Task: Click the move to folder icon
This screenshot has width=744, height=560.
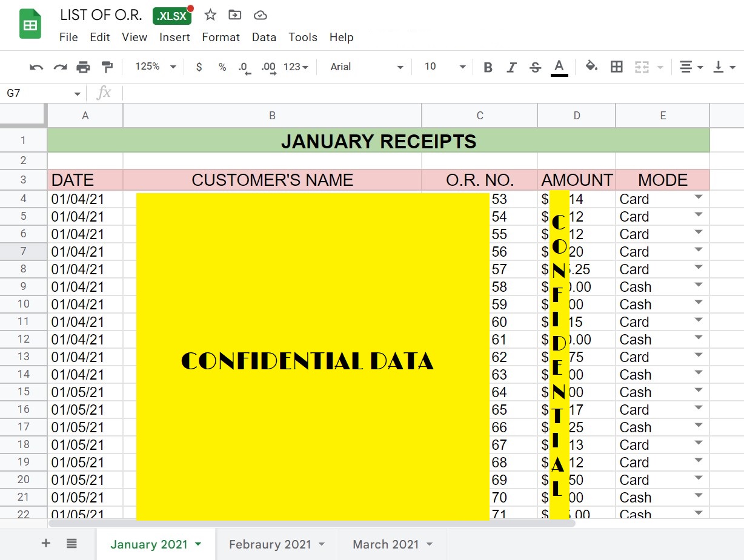Action: 234,15
